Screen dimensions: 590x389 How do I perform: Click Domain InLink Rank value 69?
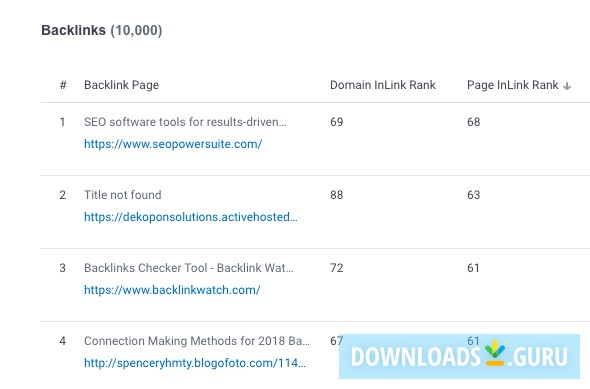pyautogui.click(x=336, y=122)
